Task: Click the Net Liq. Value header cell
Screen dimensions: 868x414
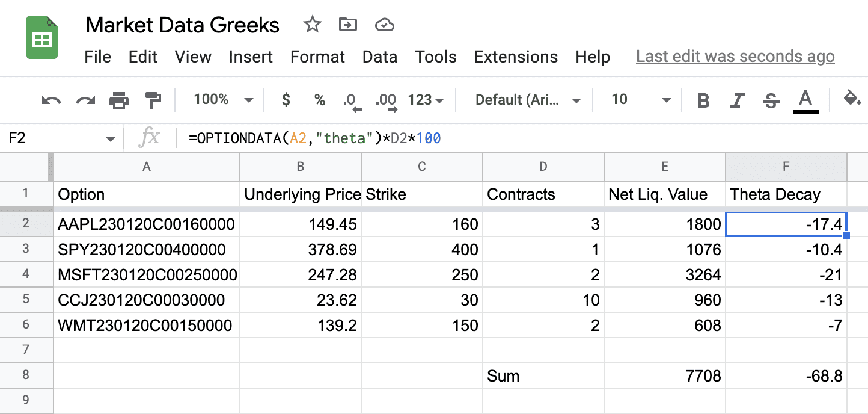Action: point(665,194)
